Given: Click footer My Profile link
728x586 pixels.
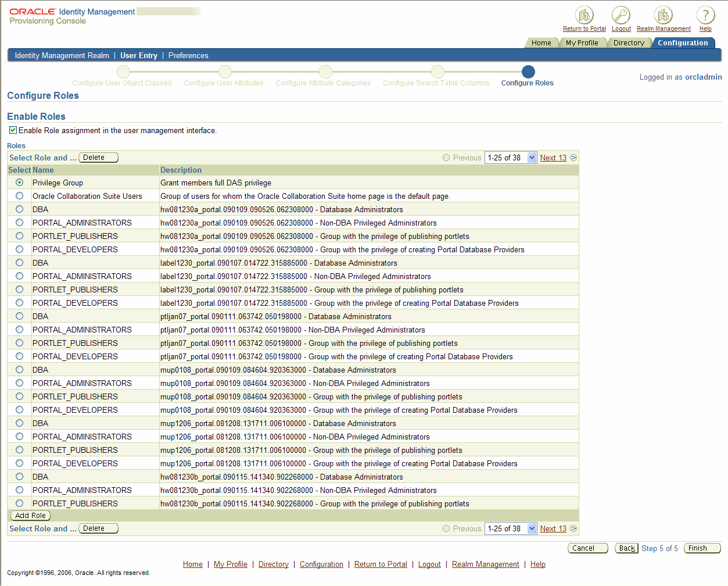Looking at the screenshot, I should pyautogui.click(x=231, y=564).
